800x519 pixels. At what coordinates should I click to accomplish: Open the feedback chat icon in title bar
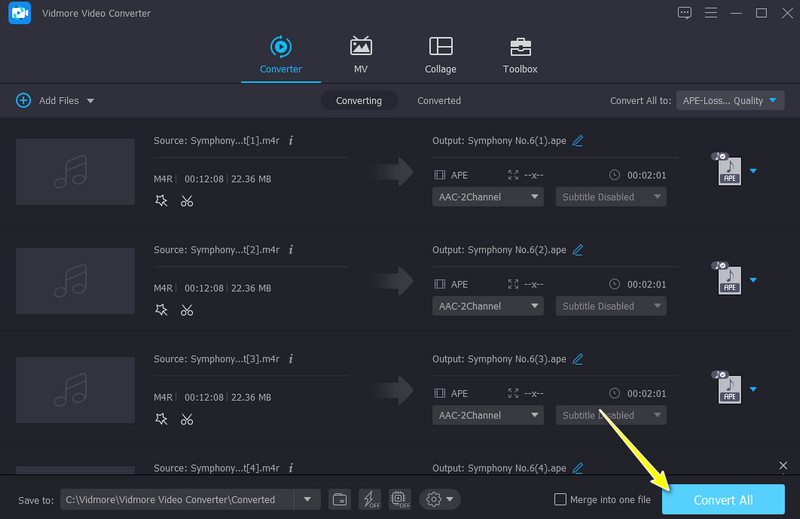pos(684,13)
